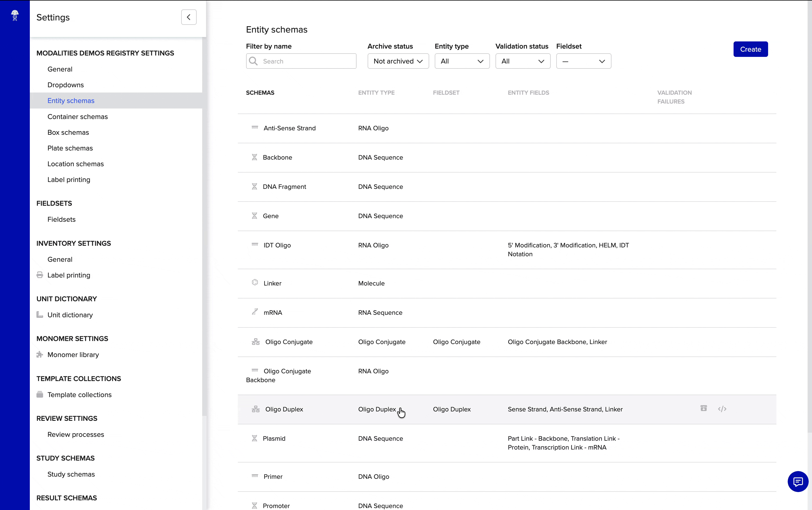The height and width of the screenshot is (510, 812).
Task: Click the Unit dictionary ruler icon
Action: click(x=40, y=315)
